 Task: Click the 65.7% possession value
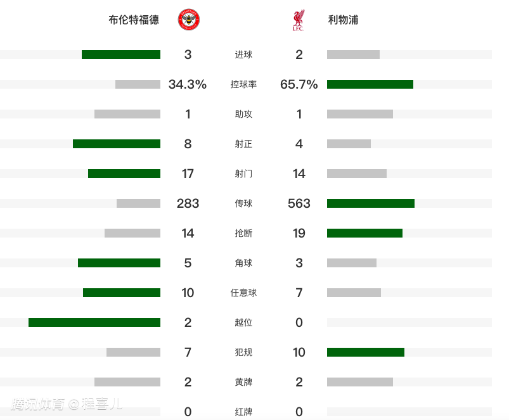[299, 84]
